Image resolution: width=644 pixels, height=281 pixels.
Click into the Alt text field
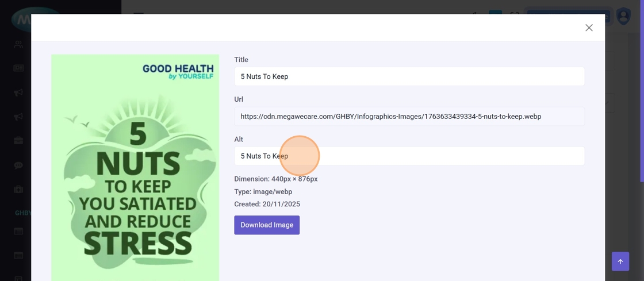point(409,156)
